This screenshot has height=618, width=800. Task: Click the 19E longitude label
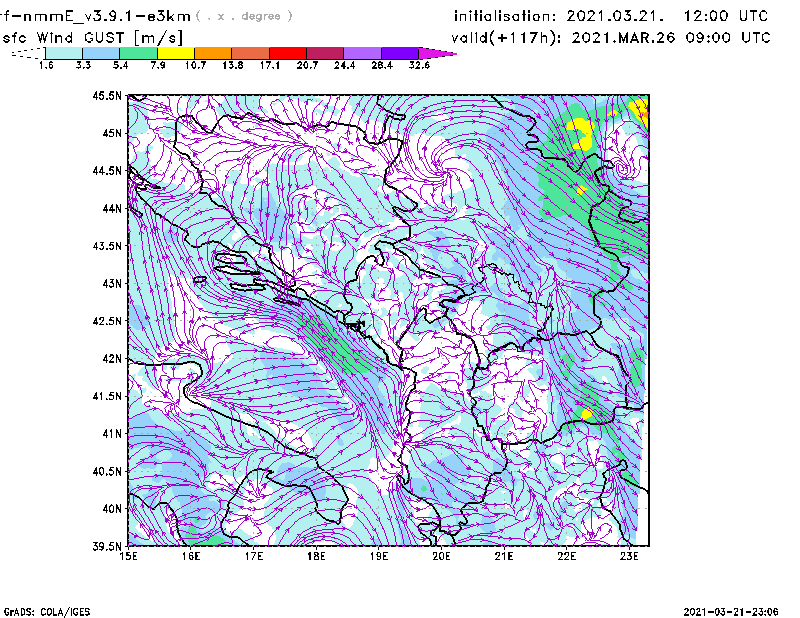[x=379, y=556]
